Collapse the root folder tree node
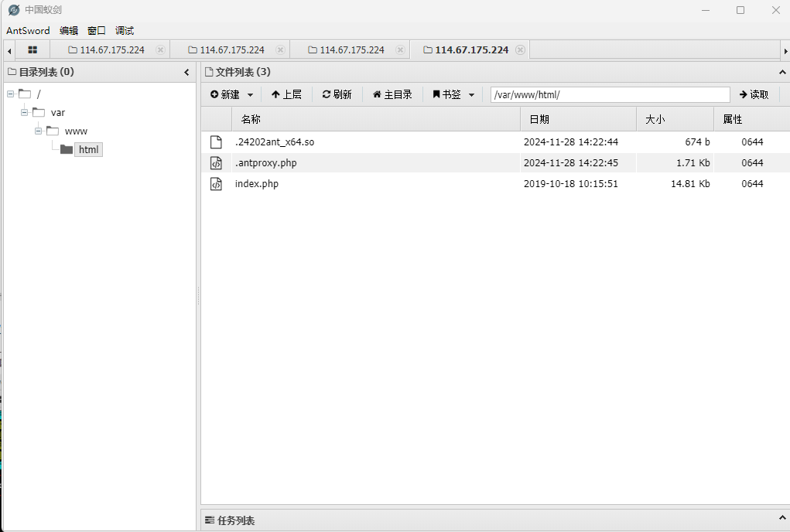The height and width of the screenshot is (532, 790). 11,94
